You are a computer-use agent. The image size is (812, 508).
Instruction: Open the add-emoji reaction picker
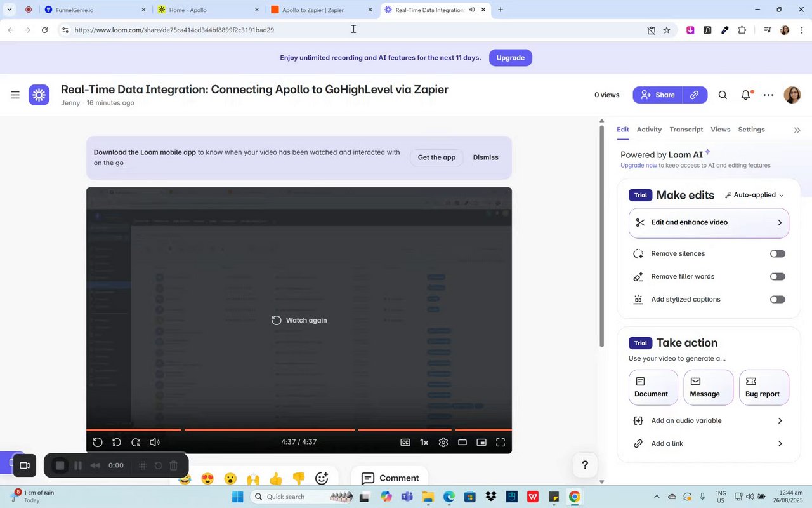[322, 478]
